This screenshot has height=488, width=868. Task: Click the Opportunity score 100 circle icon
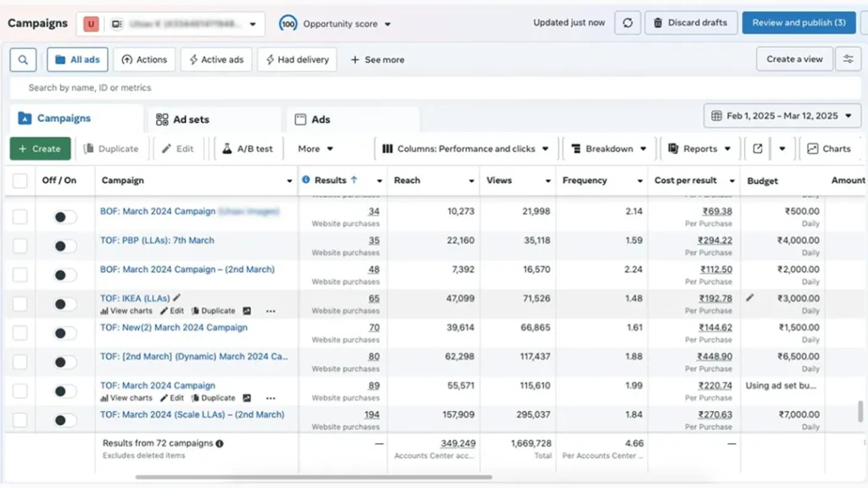click(x=288, y=24)
